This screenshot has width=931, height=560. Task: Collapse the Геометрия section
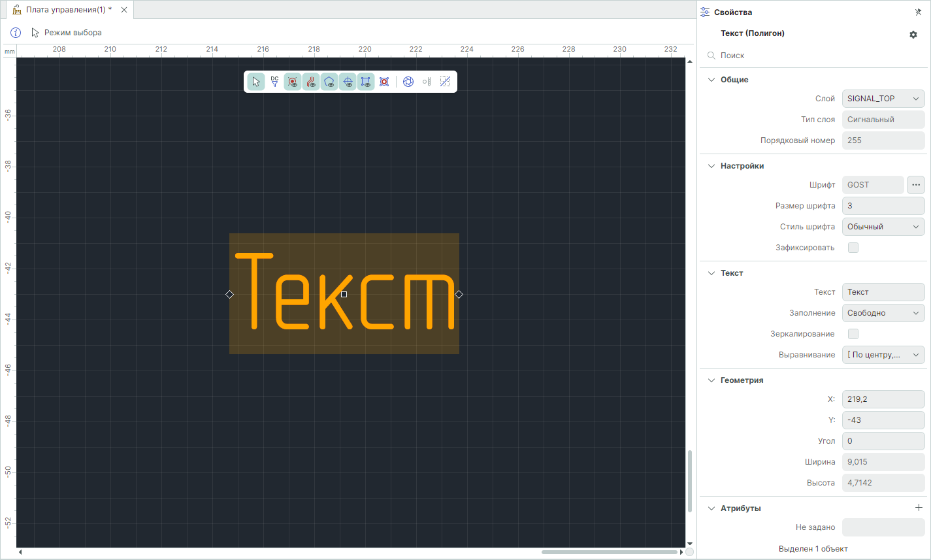point(711,380)
